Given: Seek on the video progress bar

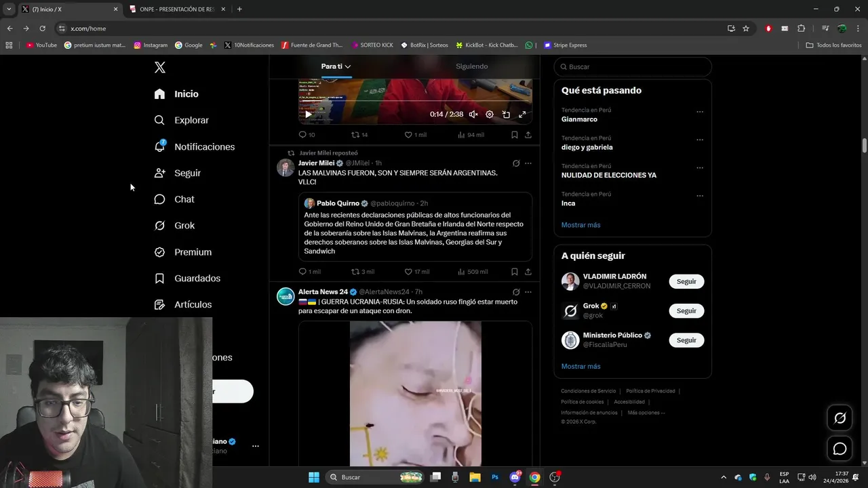Looking at the screenshot, I should (415, 101).
